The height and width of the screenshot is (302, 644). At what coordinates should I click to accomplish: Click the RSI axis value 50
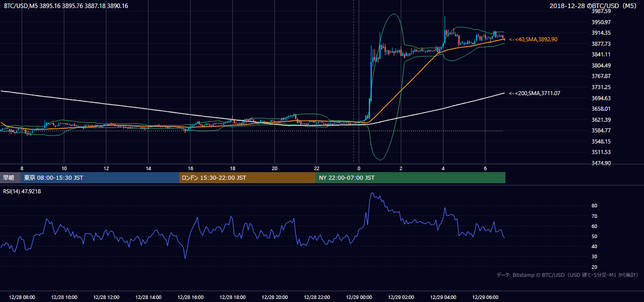(x=594, y=236)
